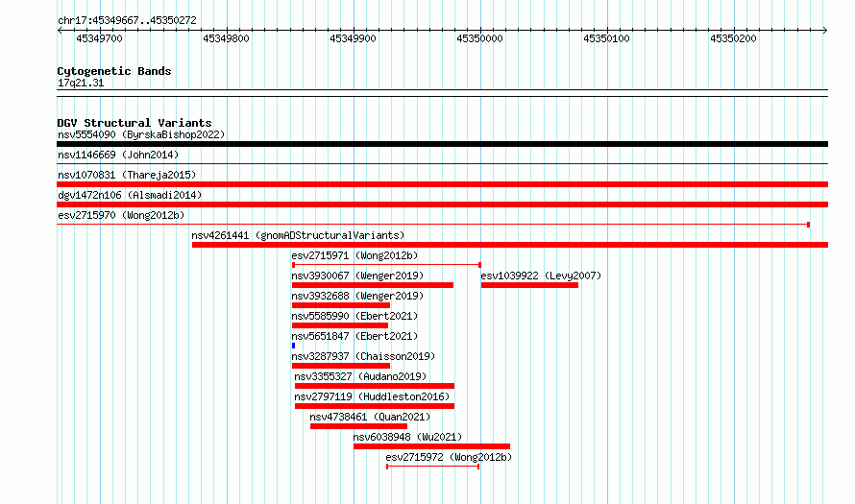Select the thin esv2715971 variant line
Image resolution: width=855 pixels, height=504 pixels.
pos(386,265)
